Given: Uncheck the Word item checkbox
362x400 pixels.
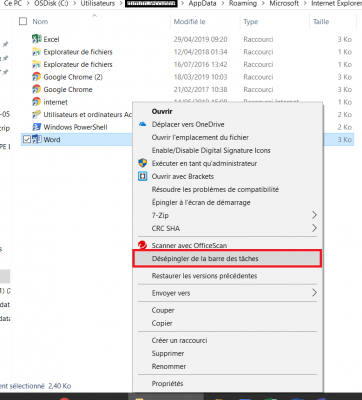Looking at the screenshot, I should click(27, 139).
